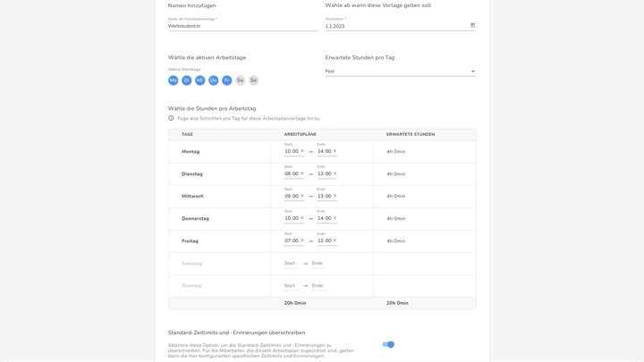This screenshot has width=644, height=362.
Task: Edit the name field containing Werkstudent:in
Action: pyautogui.click(x=242, y=26)
